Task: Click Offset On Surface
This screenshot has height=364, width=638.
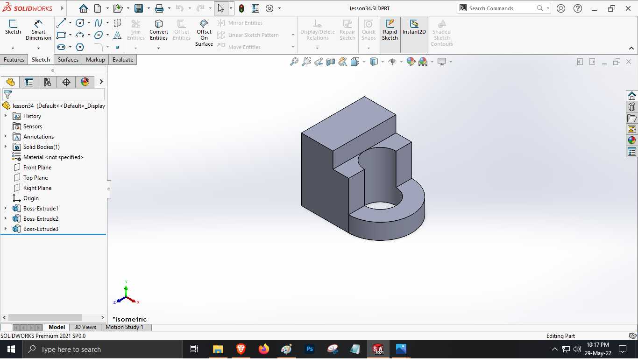Action: click(x=204, y=33)
